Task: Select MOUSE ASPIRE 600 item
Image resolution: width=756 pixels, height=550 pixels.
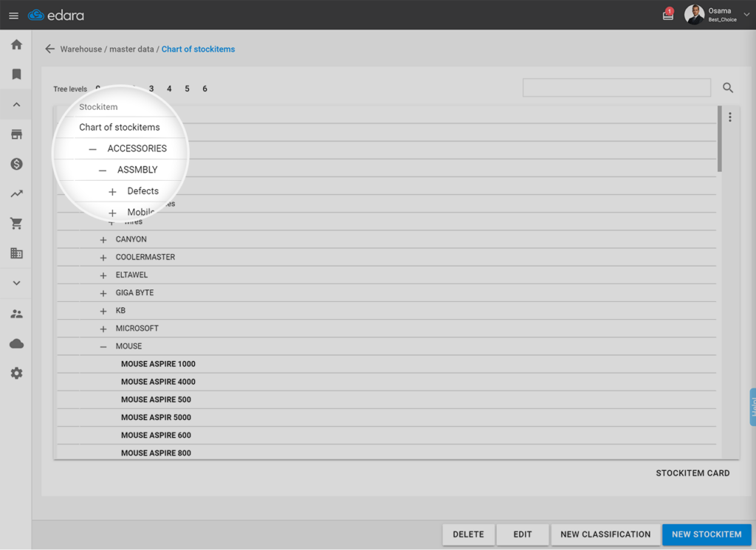Action: click(156, 436)
